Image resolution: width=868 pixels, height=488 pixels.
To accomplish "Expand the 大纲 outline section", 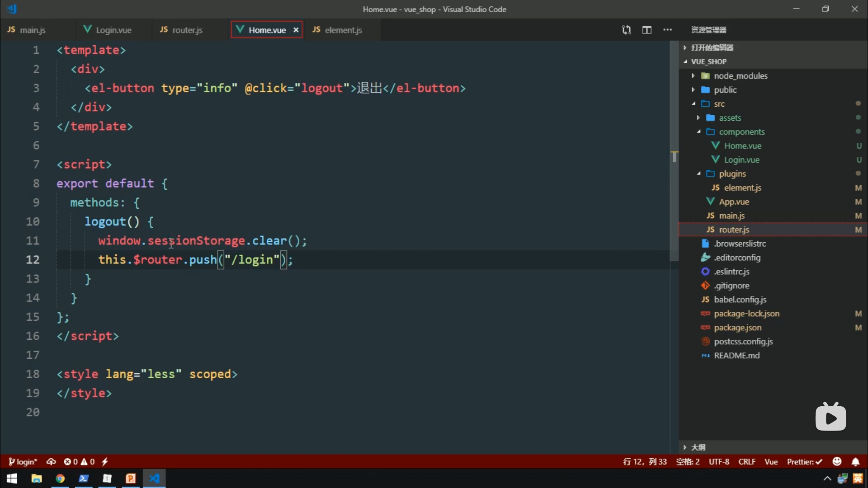I will [773, 447].
